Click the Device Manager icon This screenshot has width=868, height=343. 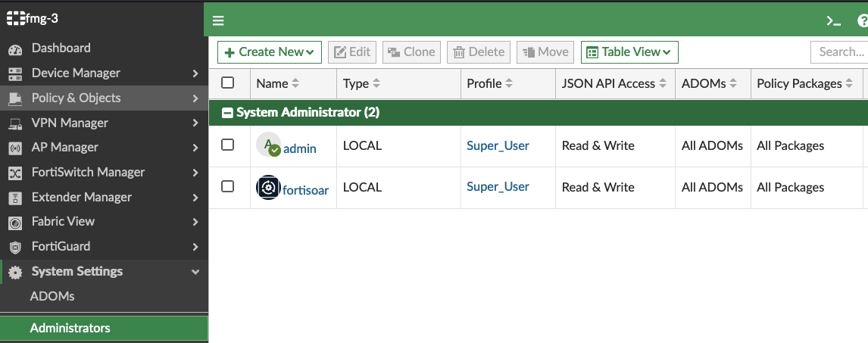(x=15, y=73)
